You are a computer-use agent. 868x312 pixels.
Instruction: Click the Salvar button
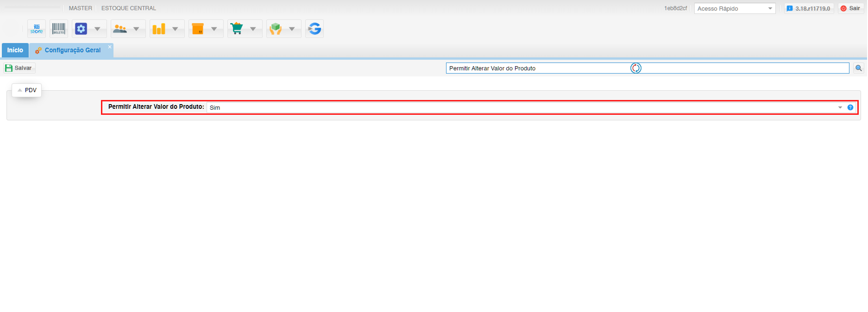[19, 68]
